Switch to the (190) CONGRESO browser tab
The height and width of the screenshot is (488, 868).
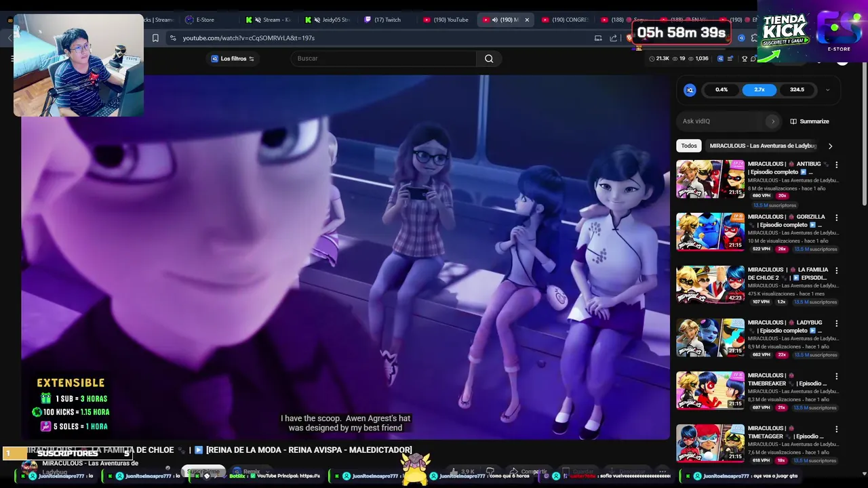(565, 20)
